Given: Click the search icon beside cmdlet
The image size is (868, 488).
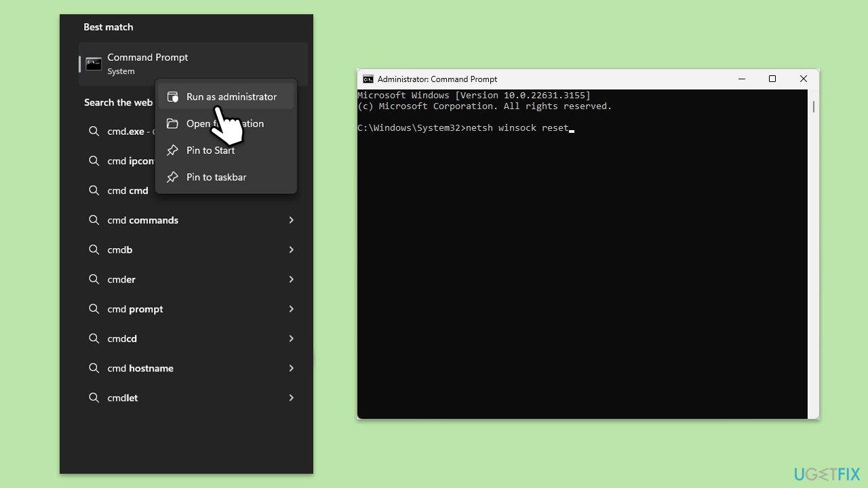Looking at the screenshot, I should [x=94, y=398].
